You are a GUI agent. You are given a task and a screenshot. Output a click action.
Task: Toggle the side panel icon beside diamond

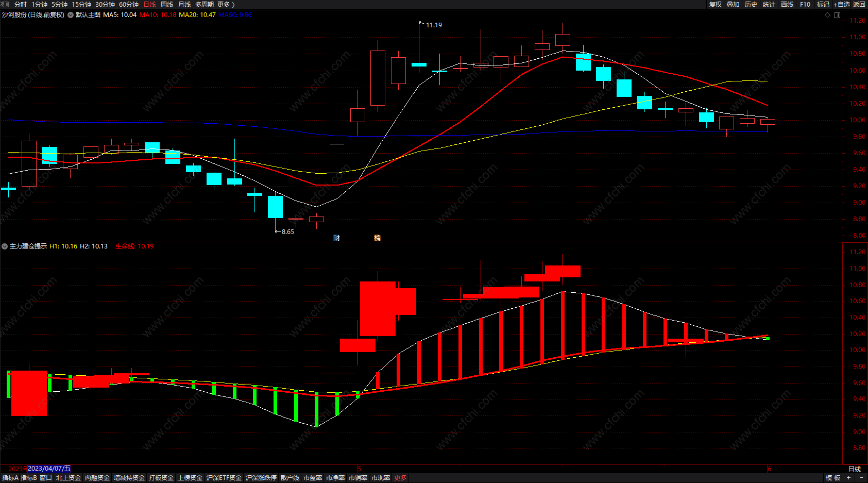point(837,15)
